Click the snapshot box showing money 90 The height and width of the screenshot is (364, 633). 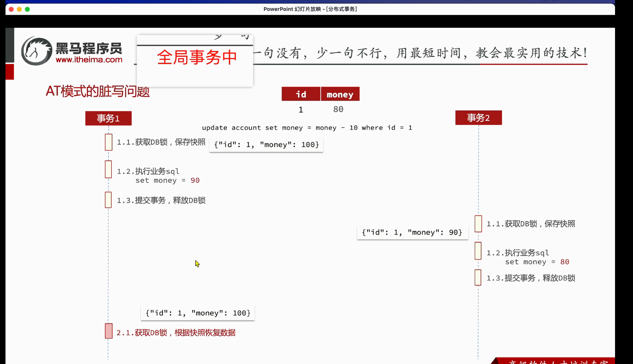412,232
